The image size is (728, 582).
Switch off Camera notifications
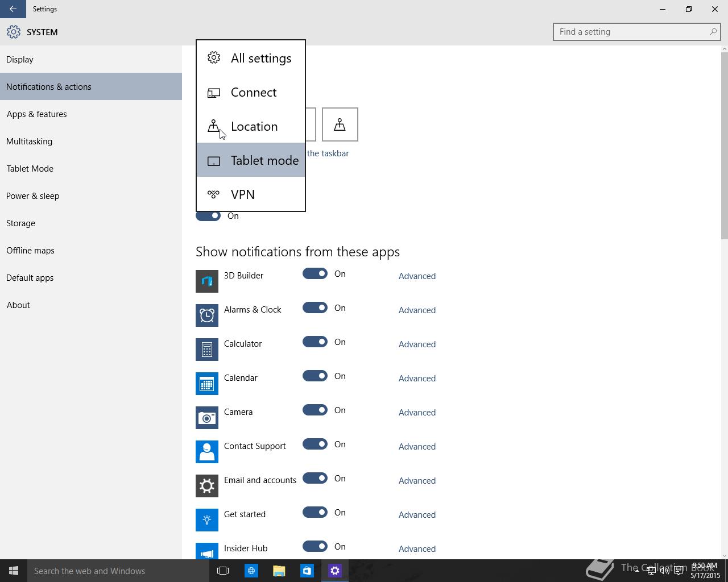click(x=315, y=410)
